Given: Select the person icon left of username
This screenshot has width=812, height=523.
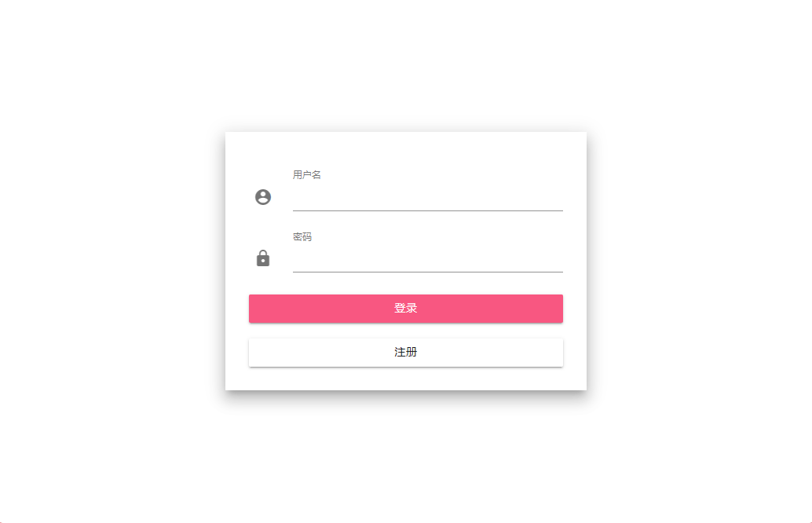Looking at the screenshot, I should [263, 197].
